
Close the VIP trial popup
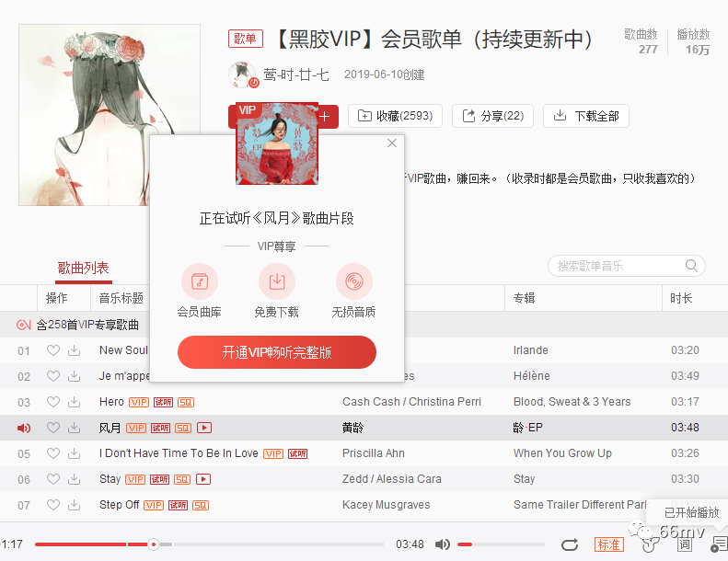coord(392,143)
